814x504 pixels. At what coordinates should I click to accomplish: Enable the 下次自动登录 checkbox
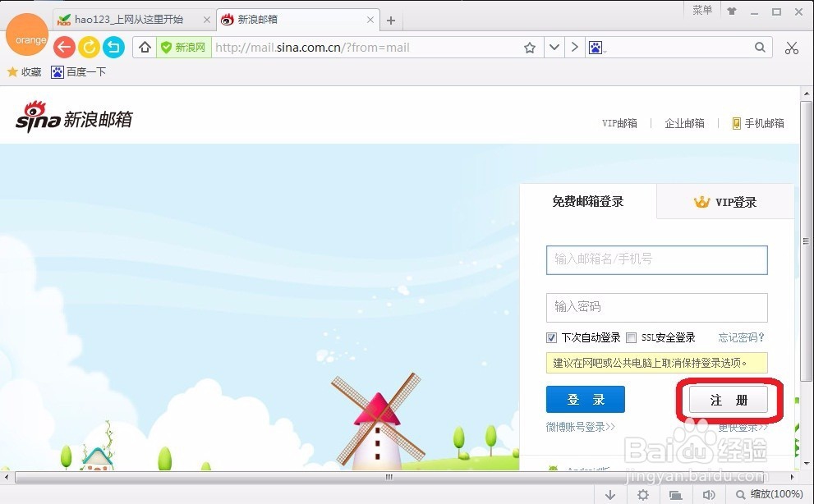[550, 337]
